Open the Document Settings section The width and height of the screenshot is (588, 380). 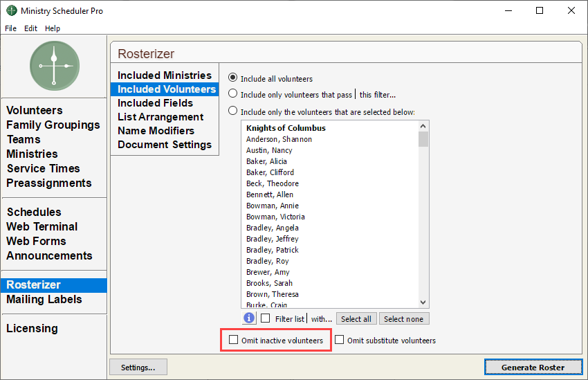[165, 145]
